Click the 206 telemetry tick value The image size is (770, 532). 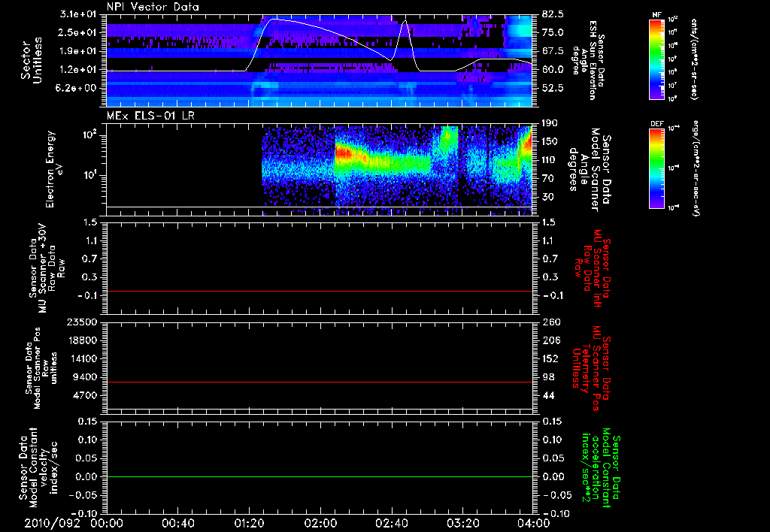pos(550,340)
